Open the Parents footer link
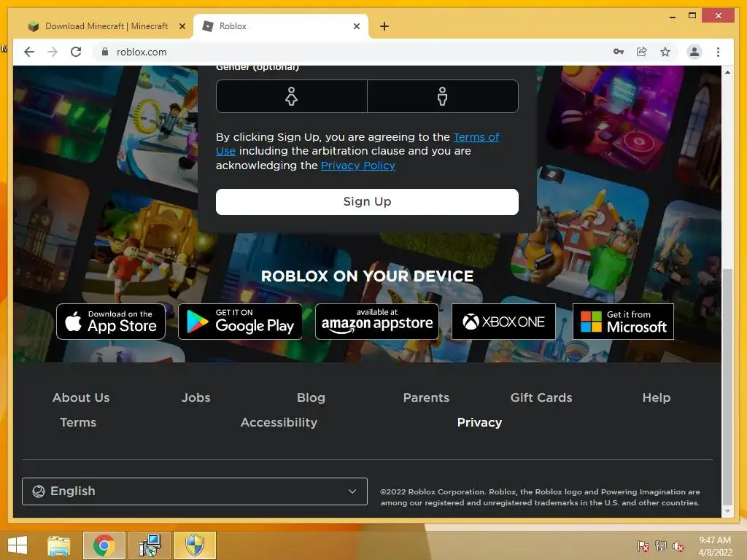Image resolution: width=747 pixels, height=560 pixels. 426,397
